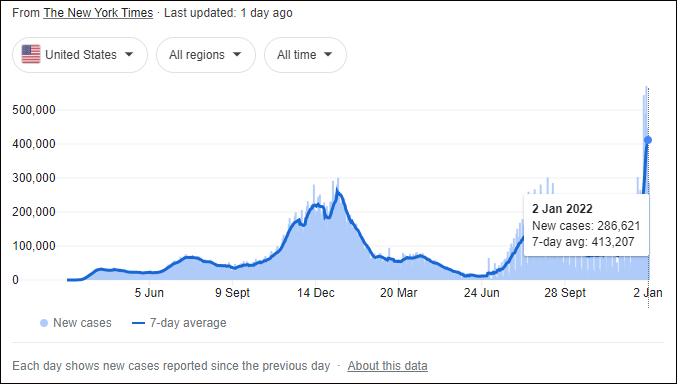Image resolution: width=677 pixels, height=384 pixels.
Task: Click the tooltip date 2 Jan 2022
Action: 562,209
